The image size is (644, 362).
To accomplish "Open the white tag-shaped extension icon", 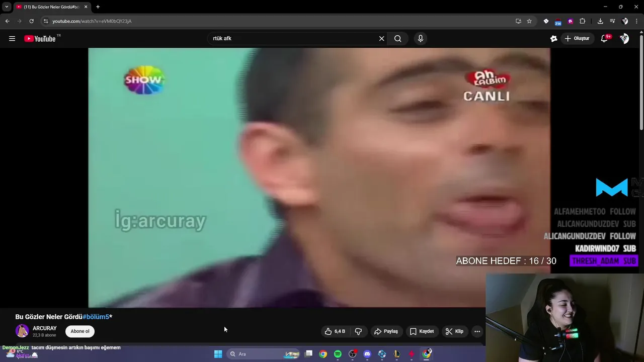I will coord(546,21).
